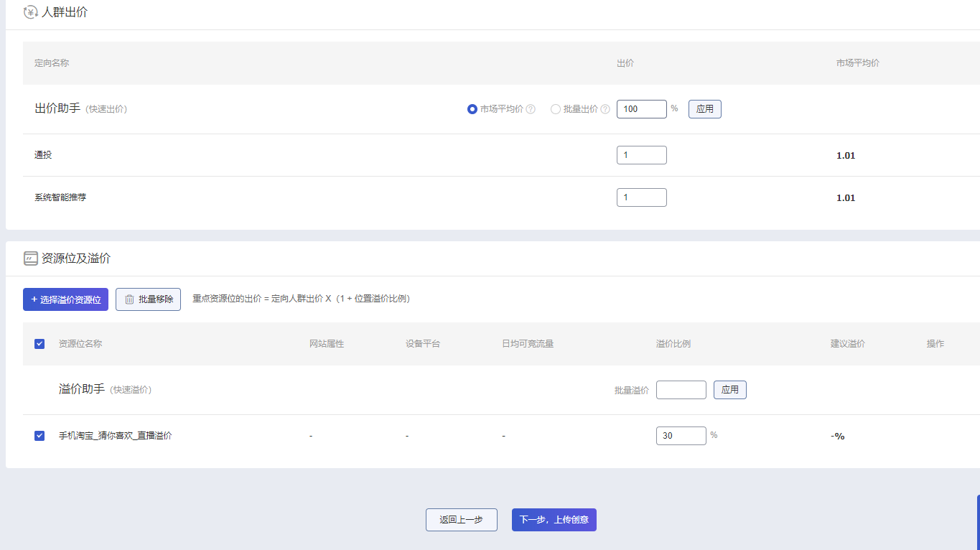This screenshot has height=550, width=980.
Task: Click the 人群出价 section yen icon
Action: 30,12
